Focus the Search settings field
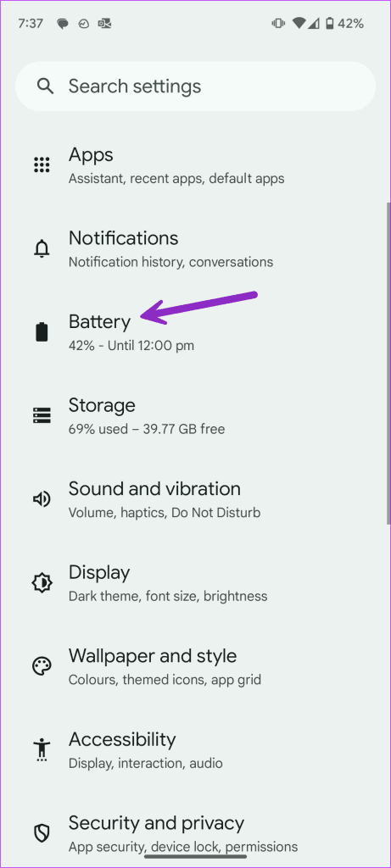391x868 pixels. (195, 86)
